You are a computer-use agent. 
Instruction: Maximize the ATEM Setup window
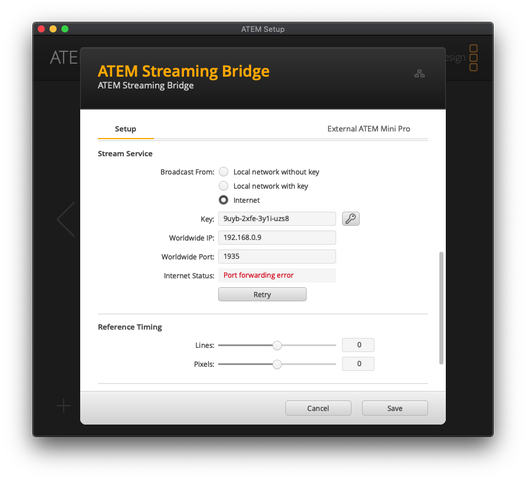point(65,29)
